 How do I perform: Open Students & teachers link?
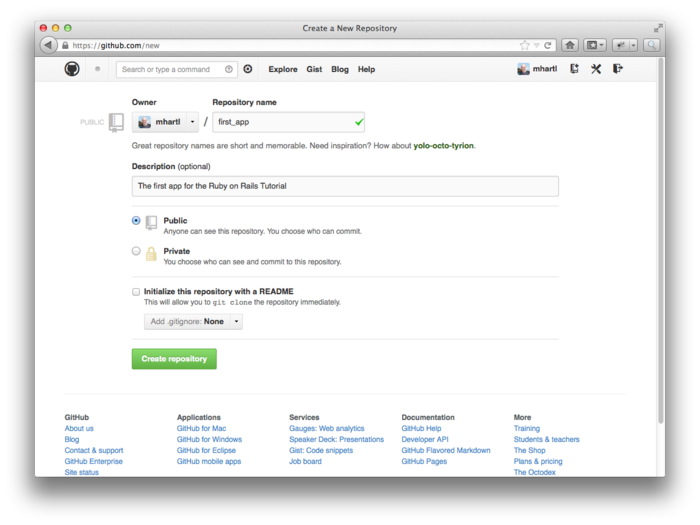point(546,439)
